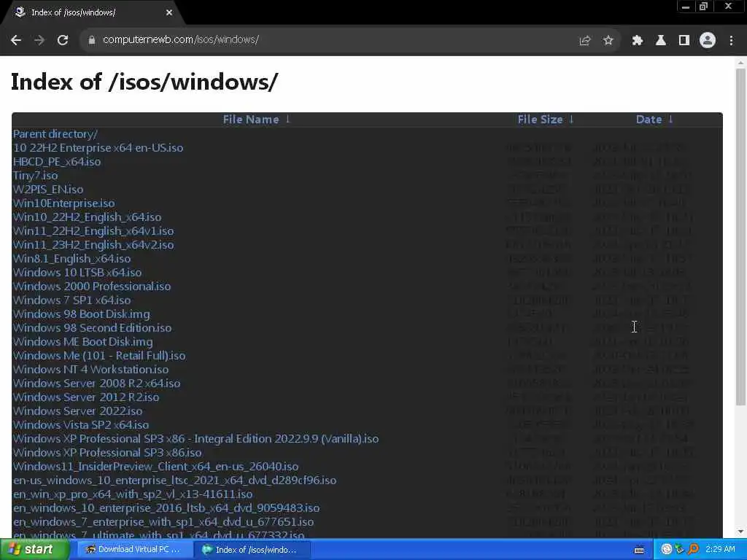Click Windows 98 Boot Disk.img
The width and height of the screenshot is (747, 560).
(x=82, y=314)
